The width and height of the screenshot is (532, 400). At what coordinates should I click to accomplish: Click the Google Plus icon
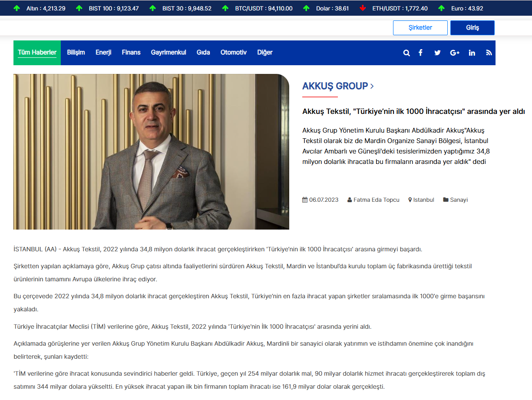click(455, 53)
